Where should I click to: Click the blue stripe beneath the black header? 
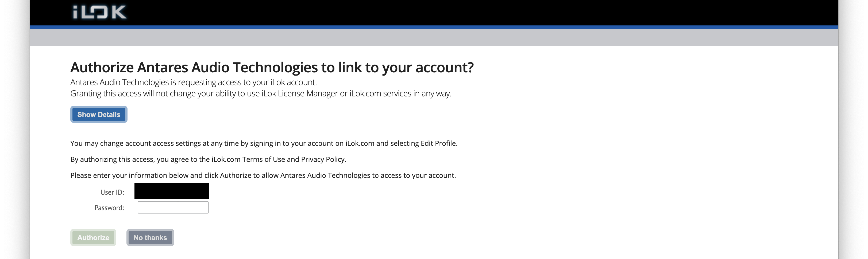click(x=434, y=27)
